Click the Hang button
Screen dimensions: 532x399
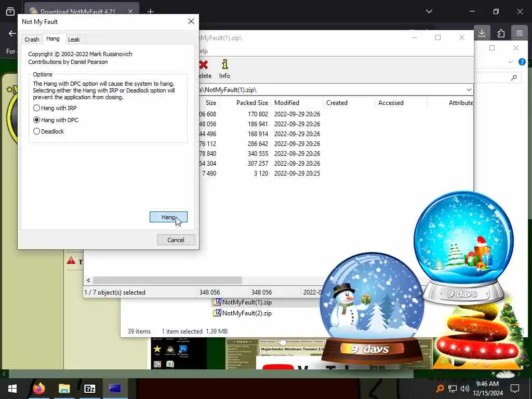click(x=168, y=217)
